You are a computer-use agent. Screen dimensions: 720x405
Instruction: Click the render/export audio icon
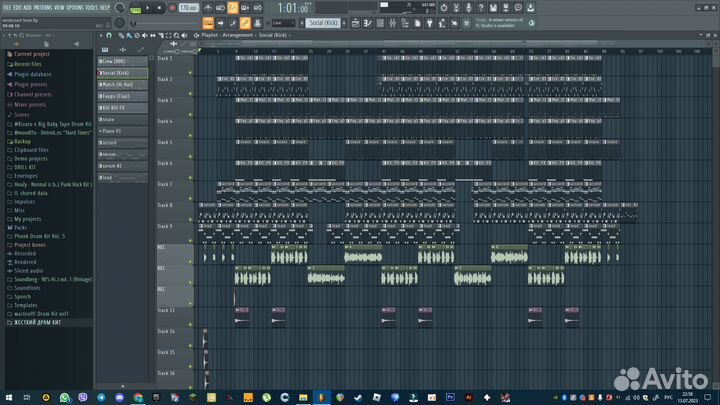point(506,8)
